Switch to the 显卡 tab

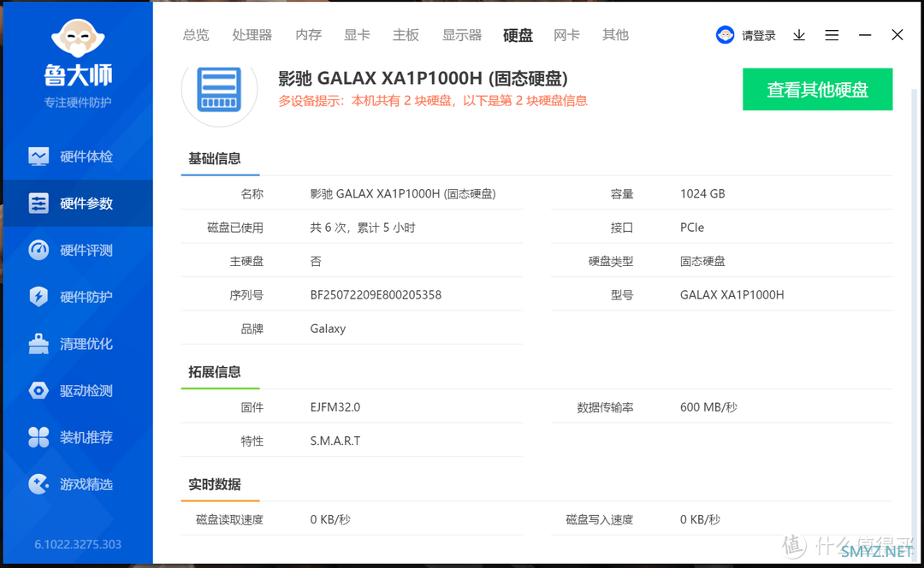(357, 35)
